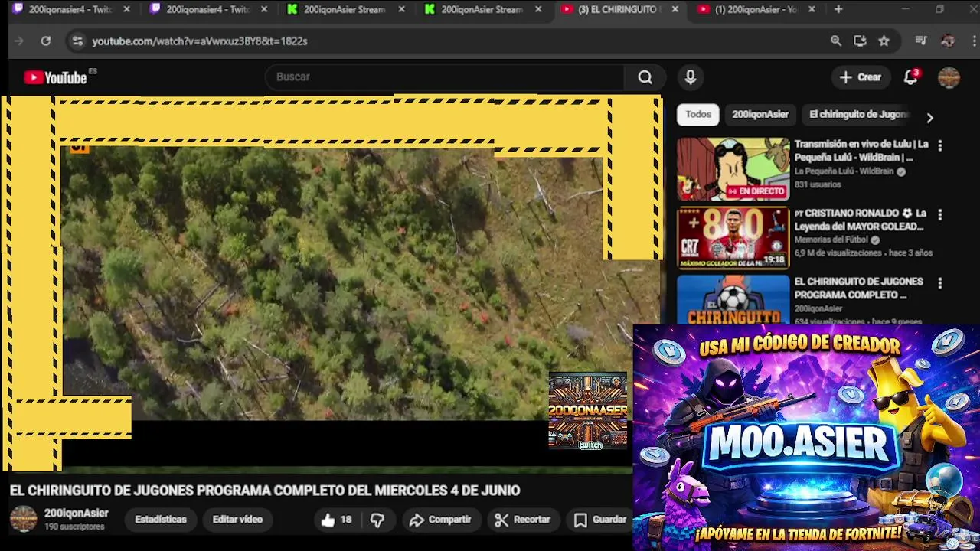
Task: Open title CRISTIANO RONALDO La Leyenda del MAYOR GOLEADOR
Action: (x=860, y=220)
